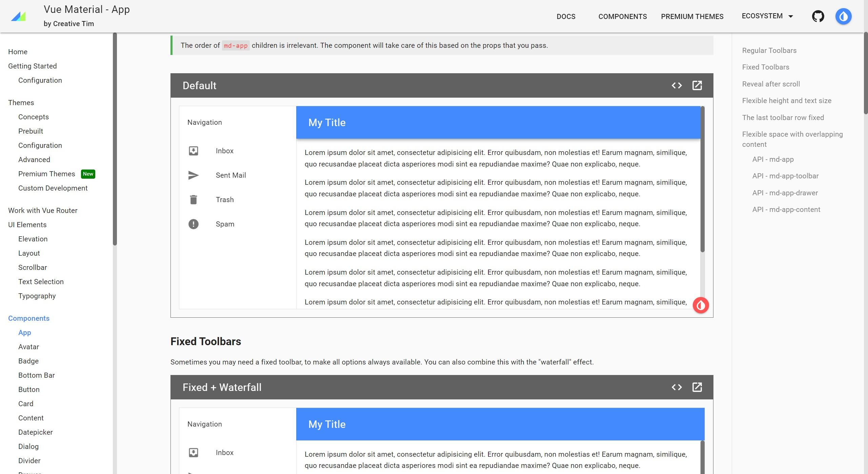Click the Spam warning icon

193,224
